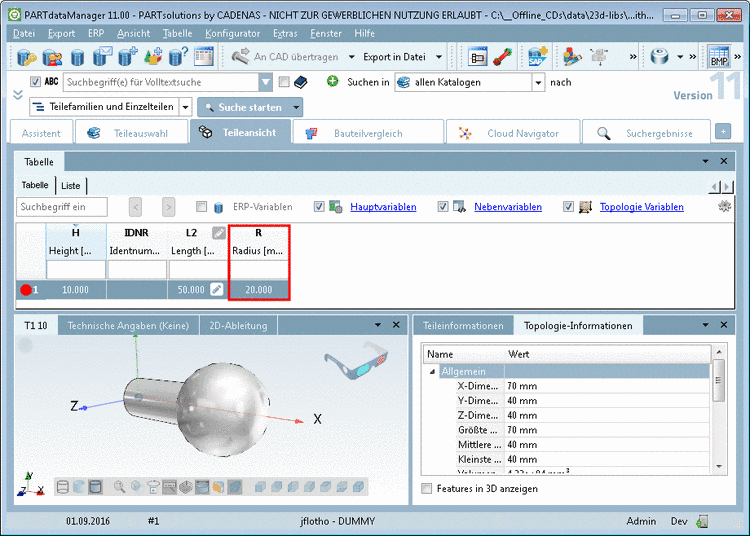Click the zoom magnifier in 3D view toolbar
Image resolution: width=750 pixels, height=536 pixels.
tap(120, 487)
